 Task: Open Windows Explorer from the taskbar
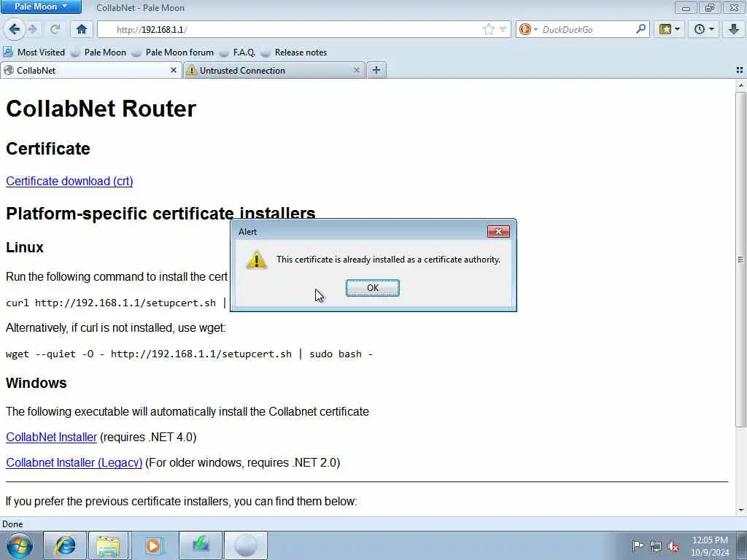point(109,545)
